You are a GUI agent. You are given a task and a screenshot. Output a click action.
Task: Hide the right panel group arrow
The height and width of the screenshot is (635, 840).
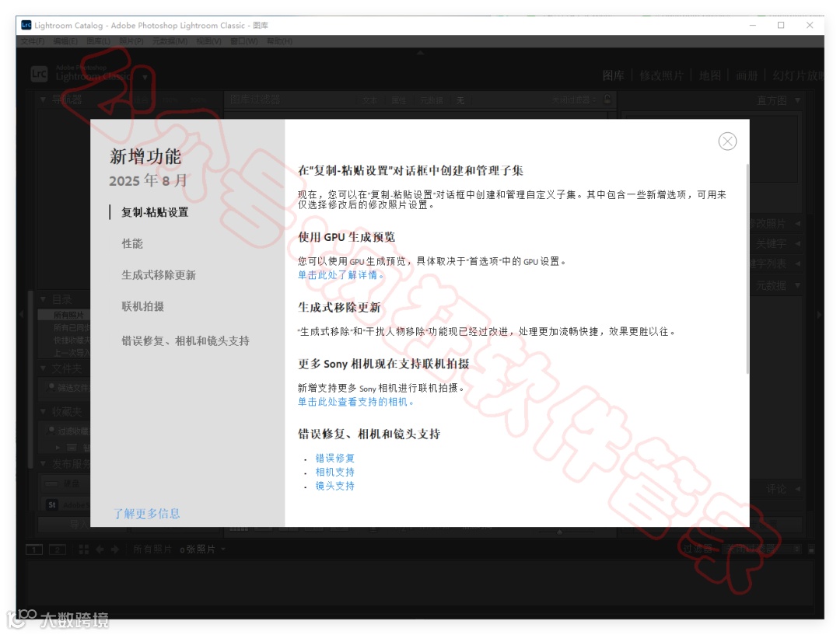click(x=819, y=314)
